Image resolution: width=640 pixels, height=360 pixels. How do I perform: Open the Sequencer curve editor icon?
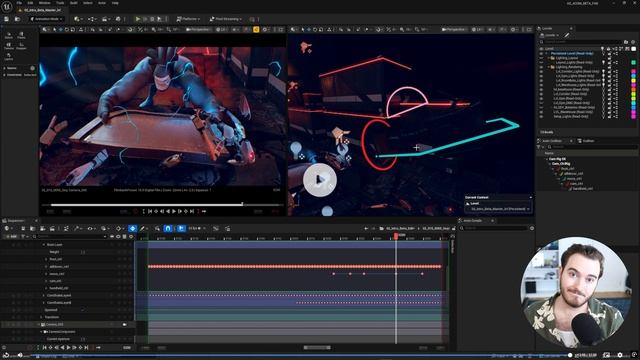pyautogui.click(x=216, y=229)
